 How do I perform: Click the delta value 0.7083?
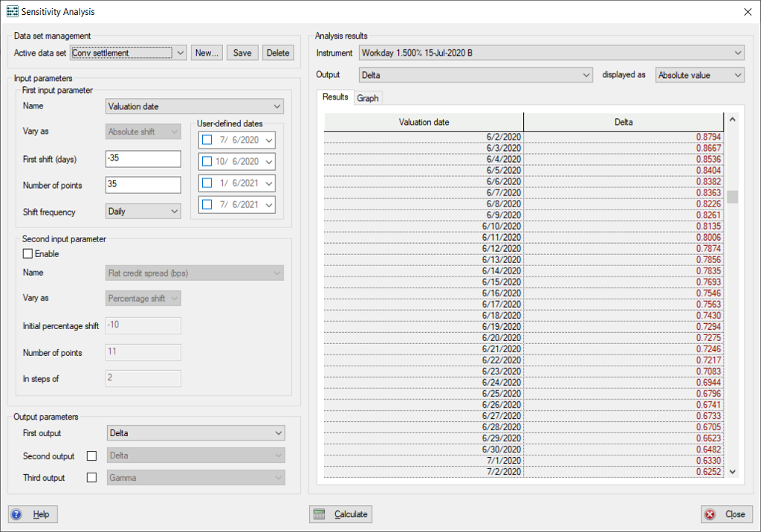(708, 372)
